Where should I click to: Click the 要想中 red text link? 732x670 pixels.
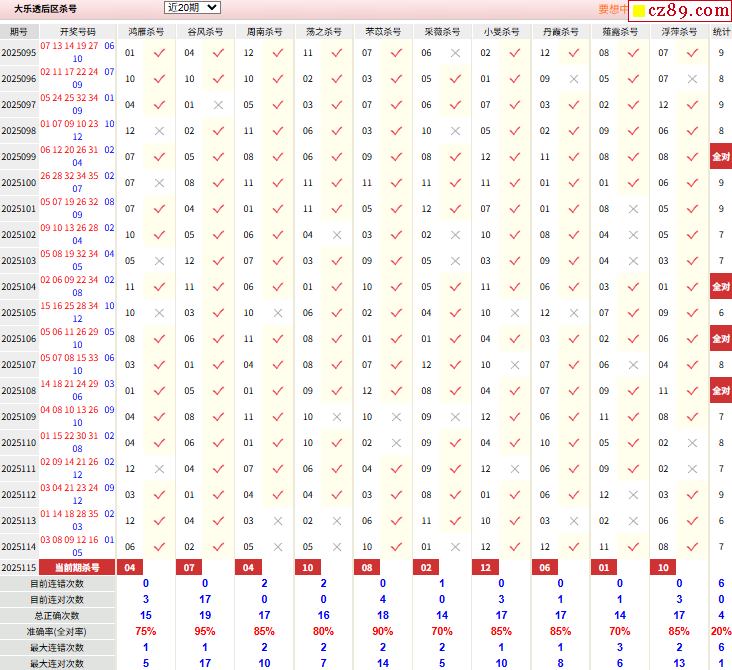tap(613, 9)
